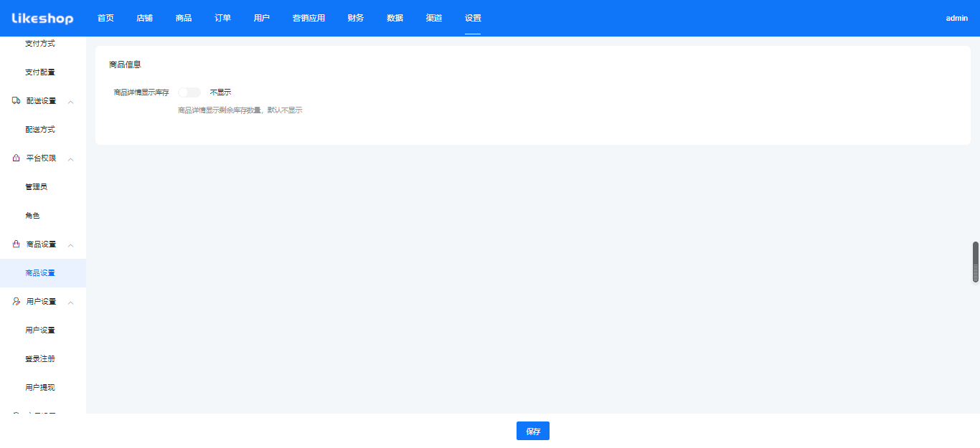
Task: Collapse the 配送设置 sidebar group
Action: click(71, 102)
